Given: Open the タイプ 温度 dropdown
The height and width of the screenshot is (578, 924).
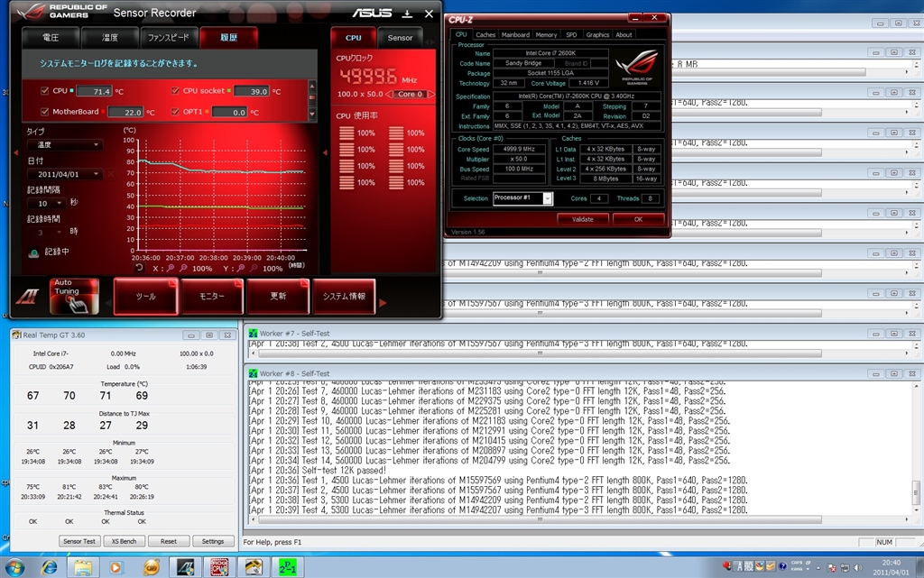Looking at the screenshot, I should coord(65,145).
